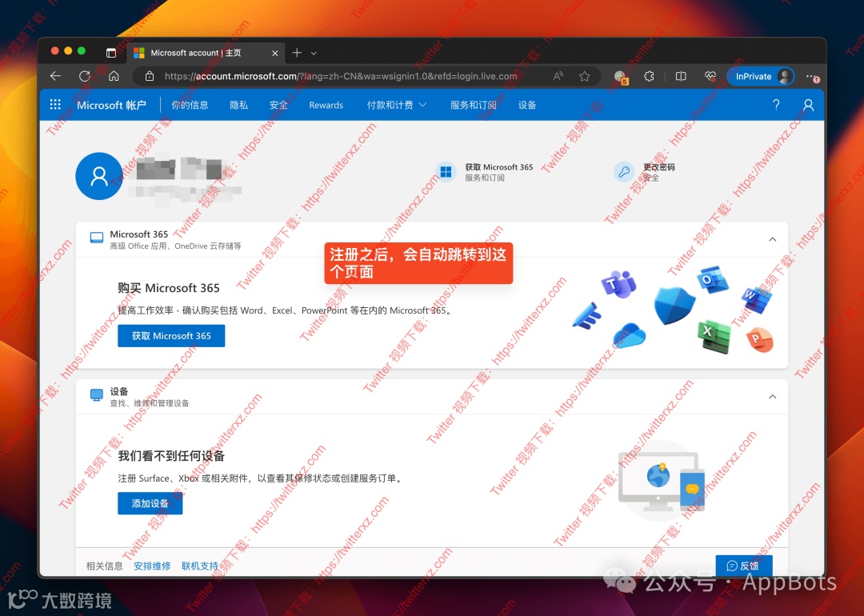Open the 安全 menu item
Screen dimensions: 864x616
click(x=279, y=105)
